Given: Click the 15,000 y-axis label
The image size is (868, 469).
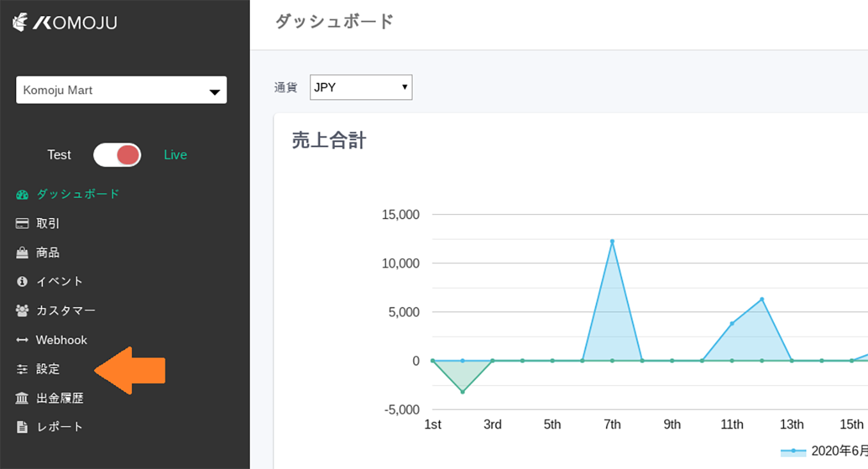Looking at the screenshot, I should pos(400,215).
